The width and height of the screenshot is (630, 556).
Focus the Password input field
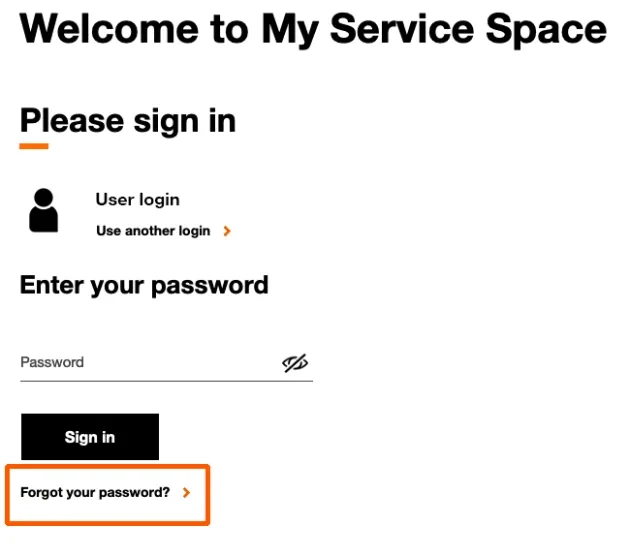click(150, 363)
